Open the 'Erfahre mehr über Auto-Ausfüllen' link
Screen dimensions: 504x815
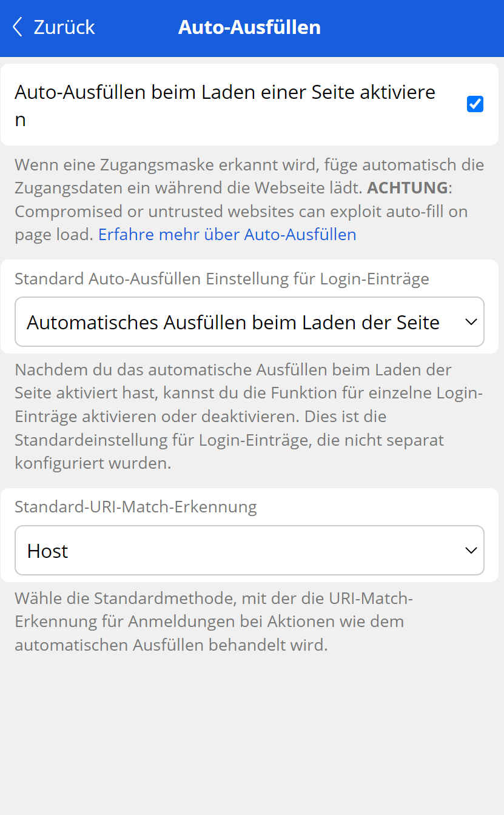coord(227,235)
